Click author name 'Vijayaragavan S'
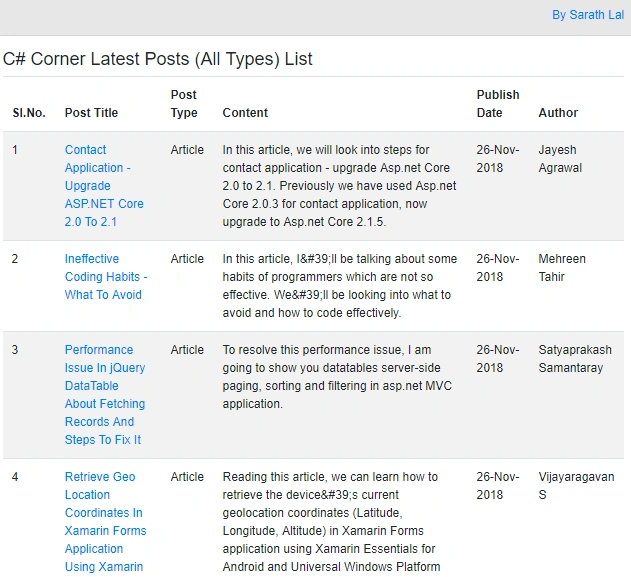 coord(576,486)
